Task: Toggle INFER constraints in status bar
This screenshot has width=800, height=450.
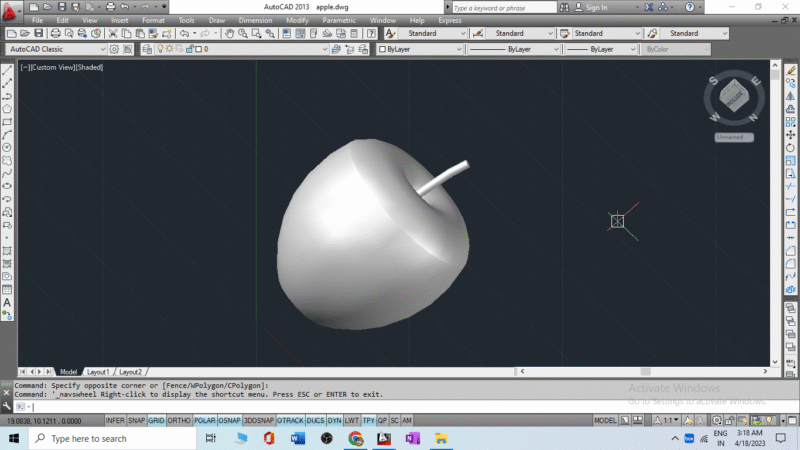Action: 115,420
